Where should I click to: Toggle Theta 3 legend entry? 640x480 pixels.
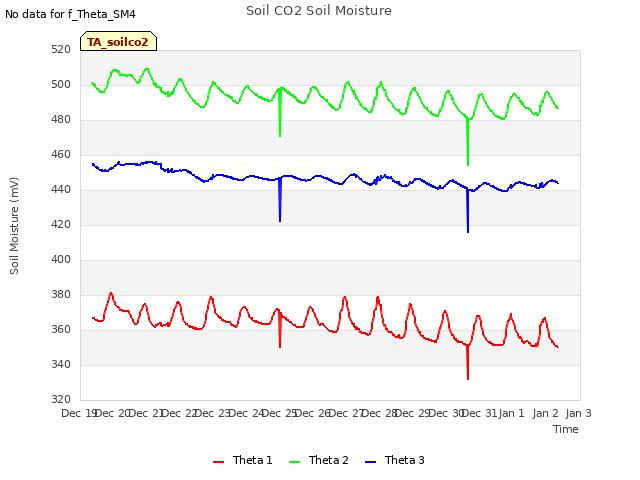[395, 460]
